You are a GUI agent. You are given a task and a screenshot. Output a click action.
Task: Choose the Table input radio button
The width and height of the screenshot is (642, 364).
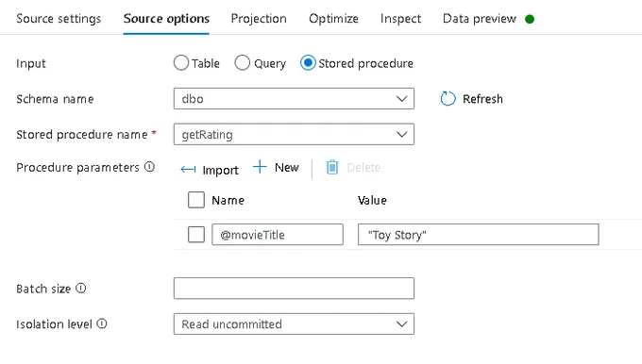(x=181, y=63)
